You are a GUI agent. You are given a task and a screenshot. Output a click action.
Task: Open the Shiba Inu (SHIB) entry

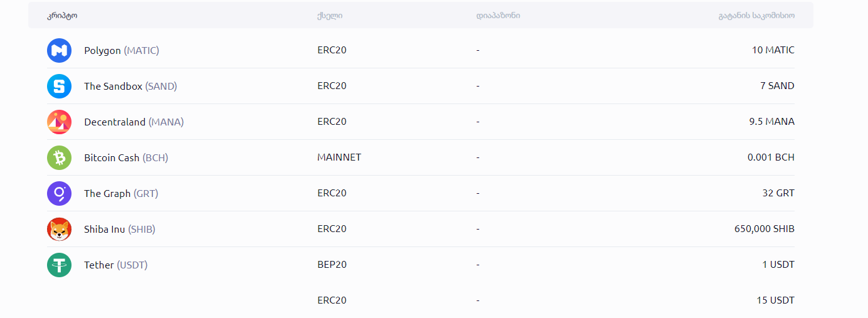[x=119, y=229]
